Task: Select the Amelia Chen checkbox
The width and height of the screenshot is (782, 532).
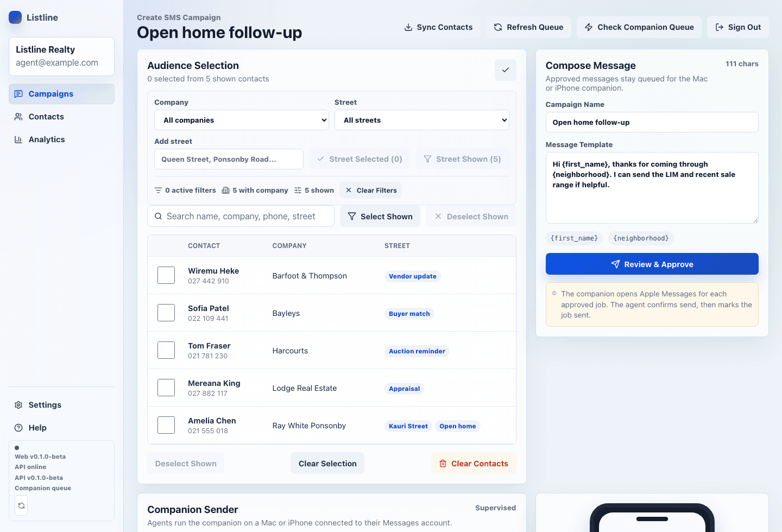Action: click(166, 425)
